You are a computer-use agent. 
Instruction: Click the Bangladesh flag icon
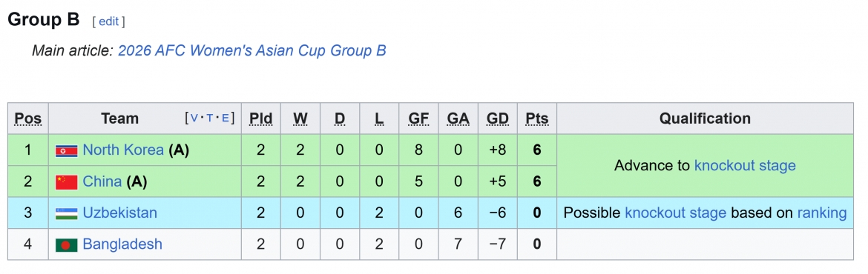[67, 244]
